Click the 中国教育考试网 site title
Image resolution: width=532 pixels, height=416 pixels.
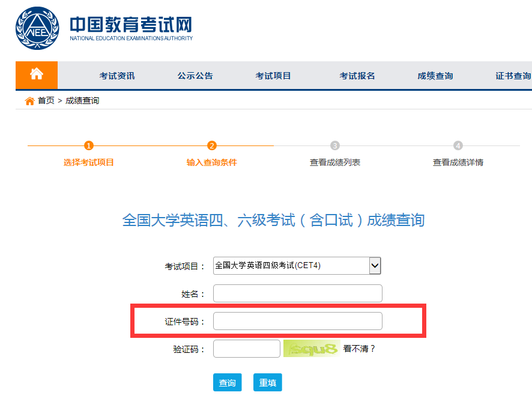click(131, 25)
